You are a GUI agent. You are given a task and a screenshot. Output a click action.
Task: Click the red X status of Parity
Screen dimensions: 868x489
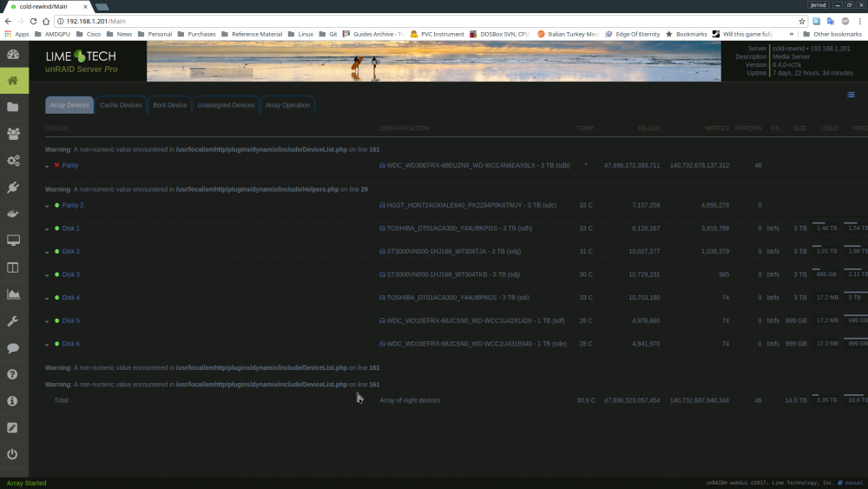point(56,165)
